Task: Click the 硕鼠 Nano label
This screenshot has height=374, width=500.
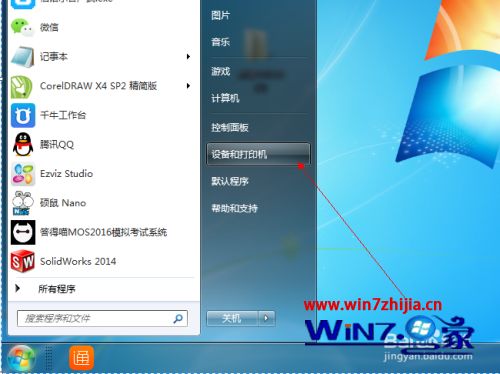Action: coord(63,203)
